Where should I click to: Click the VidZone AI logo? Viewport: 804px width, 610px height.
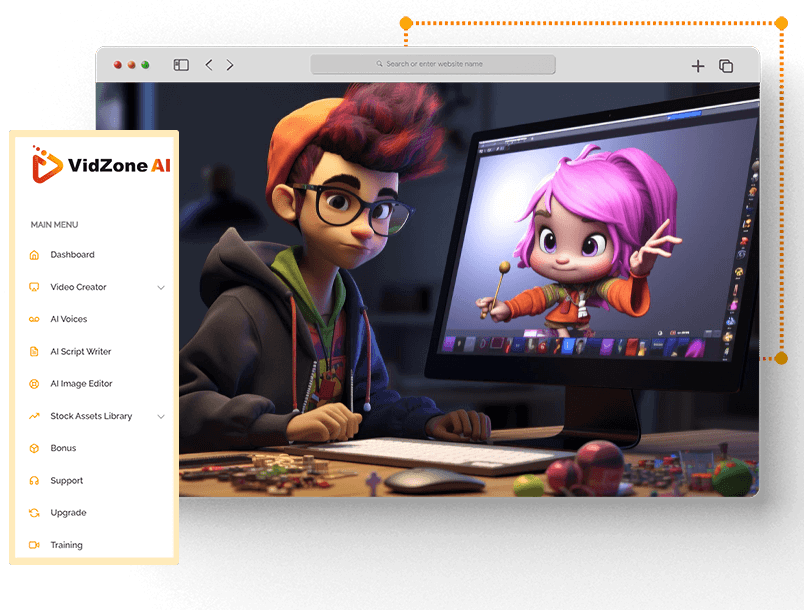click(100, 165)
